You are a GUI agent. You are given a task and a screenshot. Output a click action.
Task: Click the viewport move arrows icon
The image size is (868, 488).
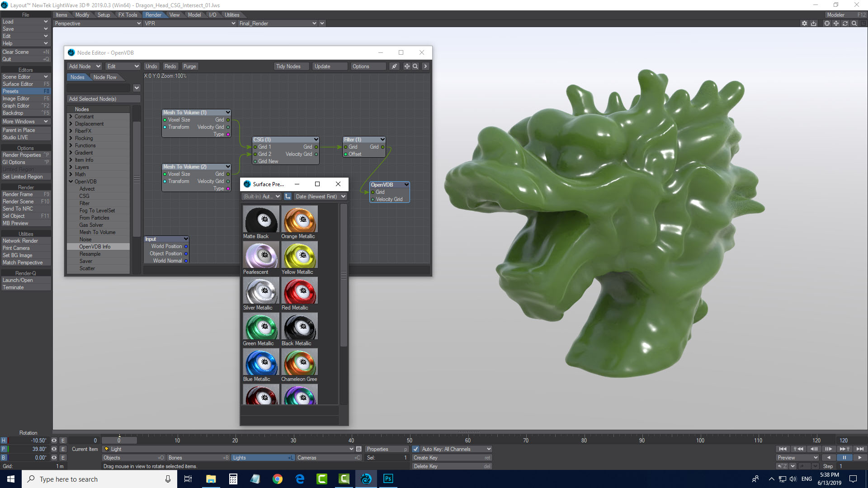pos(836,23)
